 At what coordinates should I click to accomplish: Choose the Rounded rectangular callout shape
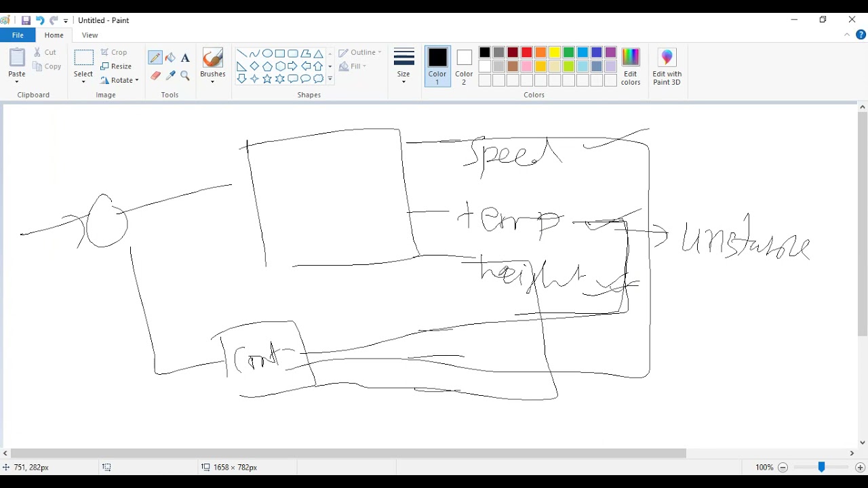point(292,79)
